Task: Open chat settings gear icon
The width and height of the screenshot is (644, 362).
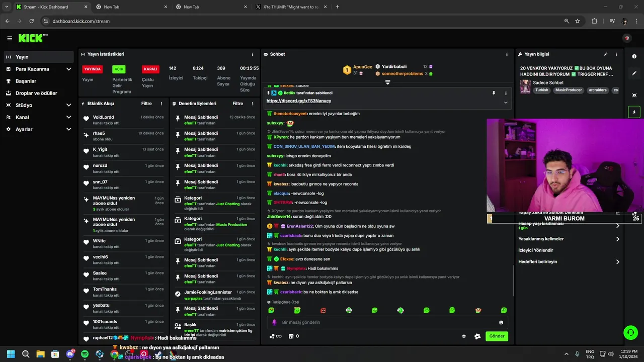Action: (x=464, y=336)
